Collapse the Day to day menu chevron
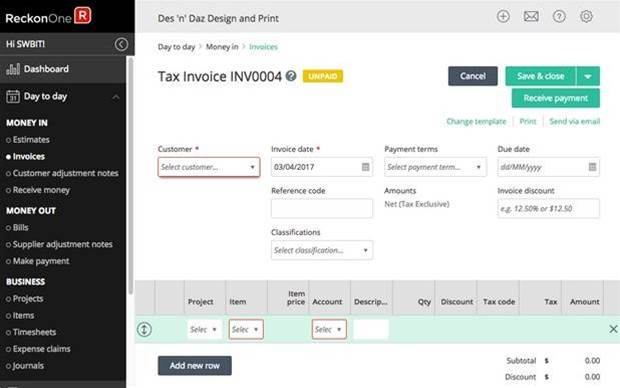 tap(116, 97)
